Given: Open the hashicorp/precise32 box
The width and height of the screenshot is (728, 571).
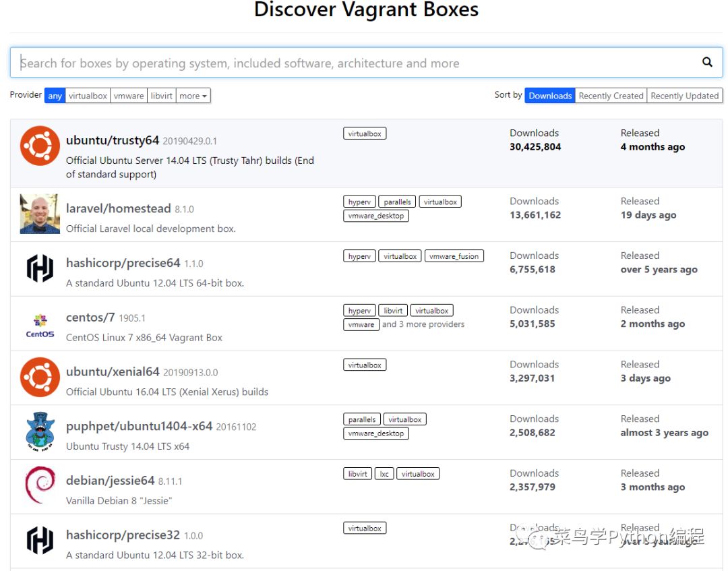Looking at the screenshot, I should point(123,535).
